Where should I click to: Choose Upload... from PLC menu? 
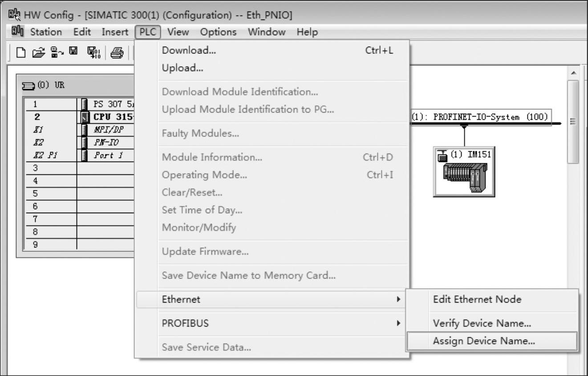[x=272, y=68]
